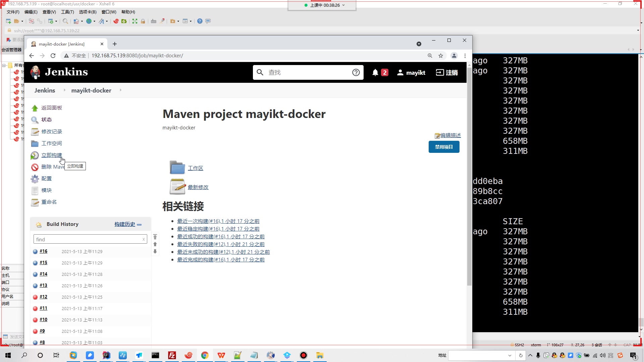Click the large 工作区 folder icon
Viewport: 644px width, 362px height.
(177, 168)
